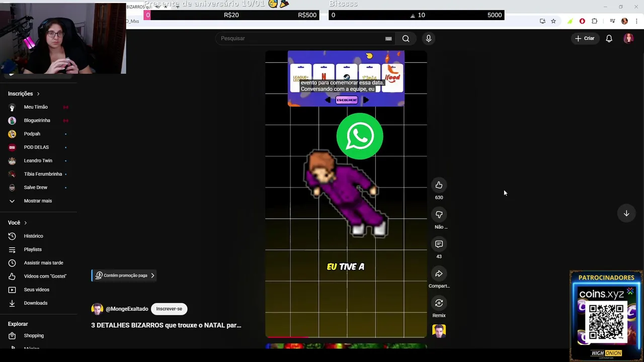Open the Contém promoção paga notice
Screen dimensions: 644x362
tap(124, 276)
